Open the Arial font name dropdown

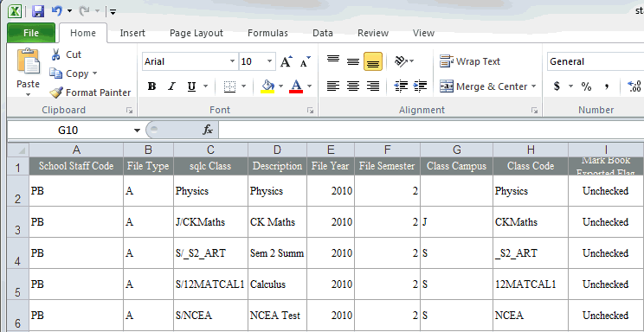tap(233, 61)
